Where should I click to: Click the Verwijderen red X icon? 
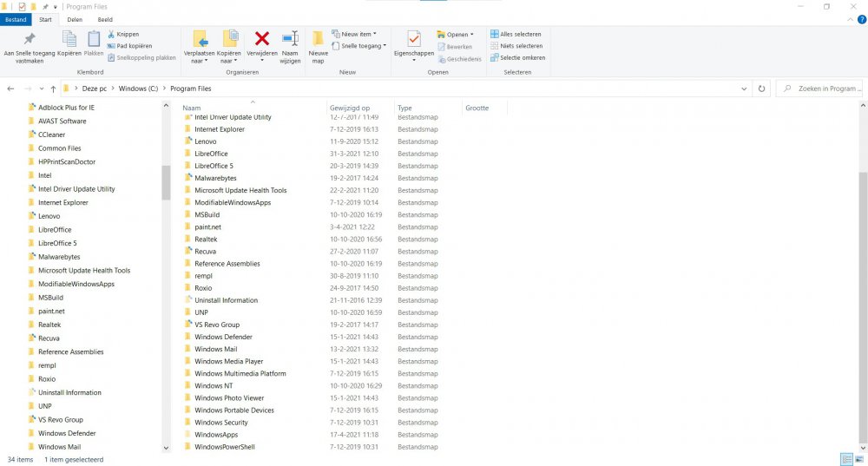[x=261, y=39]
